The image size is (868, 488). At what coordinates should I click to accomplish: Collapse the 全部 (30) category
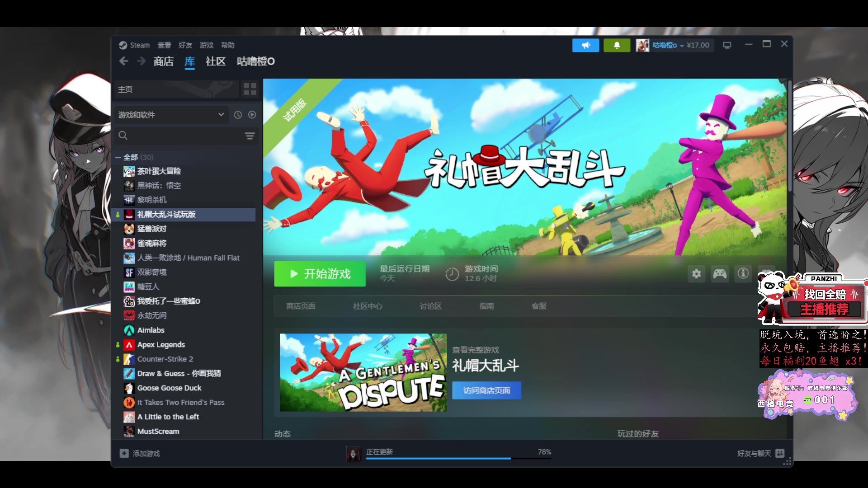118,157
